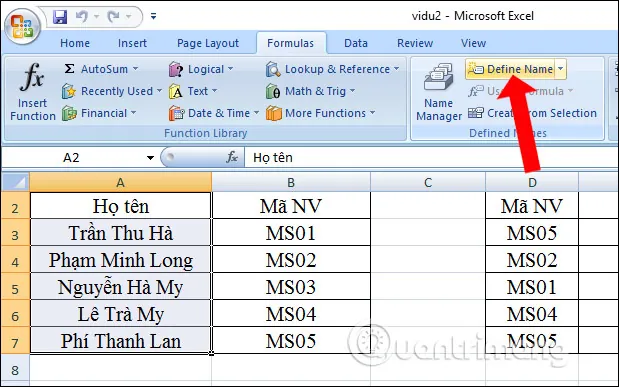Open the Financial functions menu
Screen dimensions: 619x387
point(99,113)
